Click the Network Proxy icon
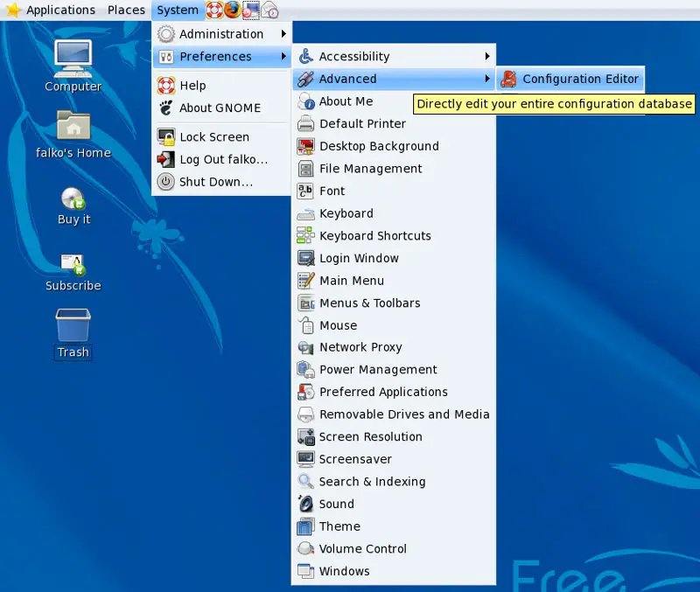 click(x=306, y=347)
